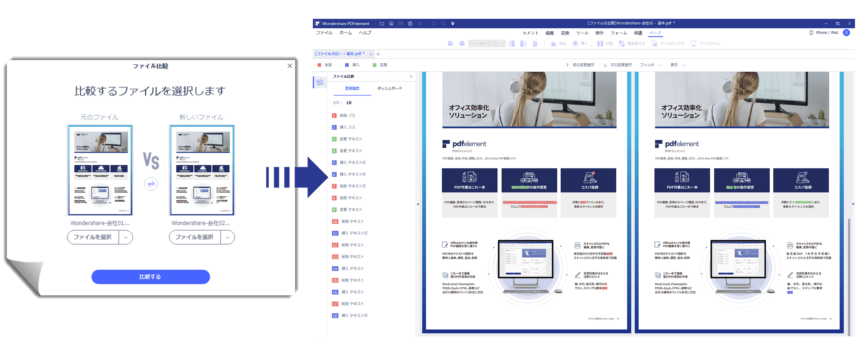
Task: Click the 元のファイル thumbnail preview
Action: [100, 170]
